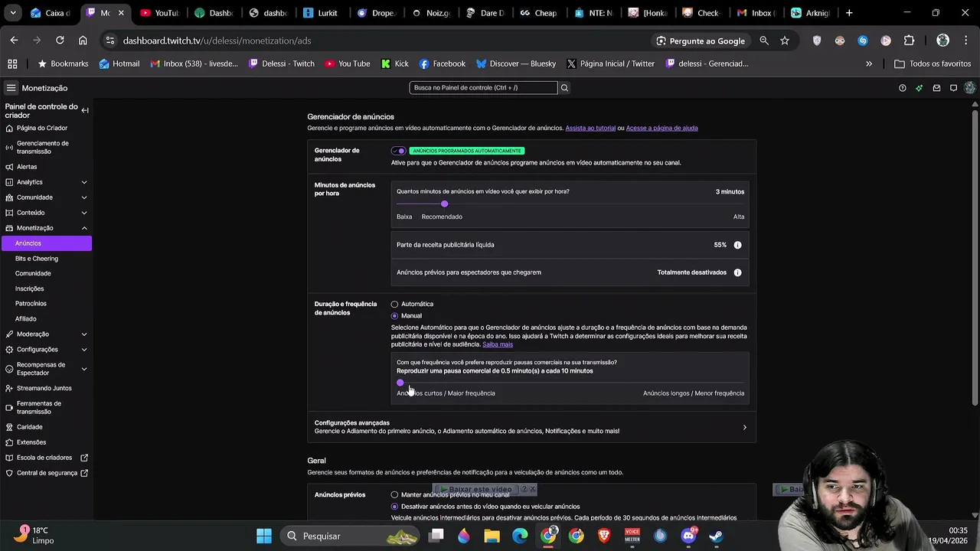This screenshot has width=980, height=551.
Task: Open Discord from taskbar
Action: click(x=688, y=536)
